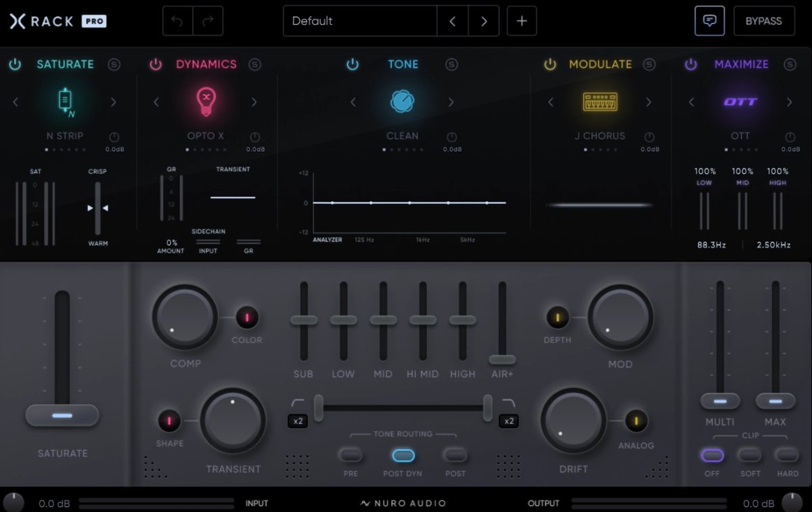
Task: Click Opto X 0.0dB gain knob icon
Action: click(x=254, y=137)
